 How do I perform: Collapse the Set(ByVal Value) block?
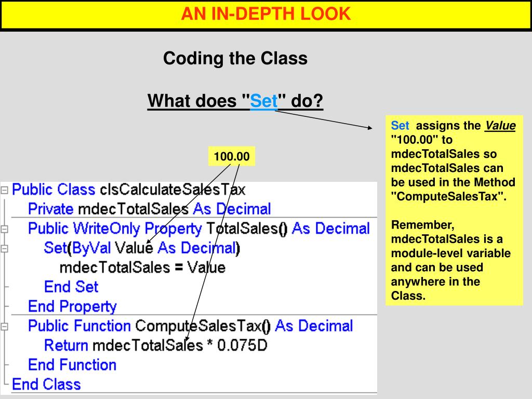pyautogui.click(x=4, y=249)
